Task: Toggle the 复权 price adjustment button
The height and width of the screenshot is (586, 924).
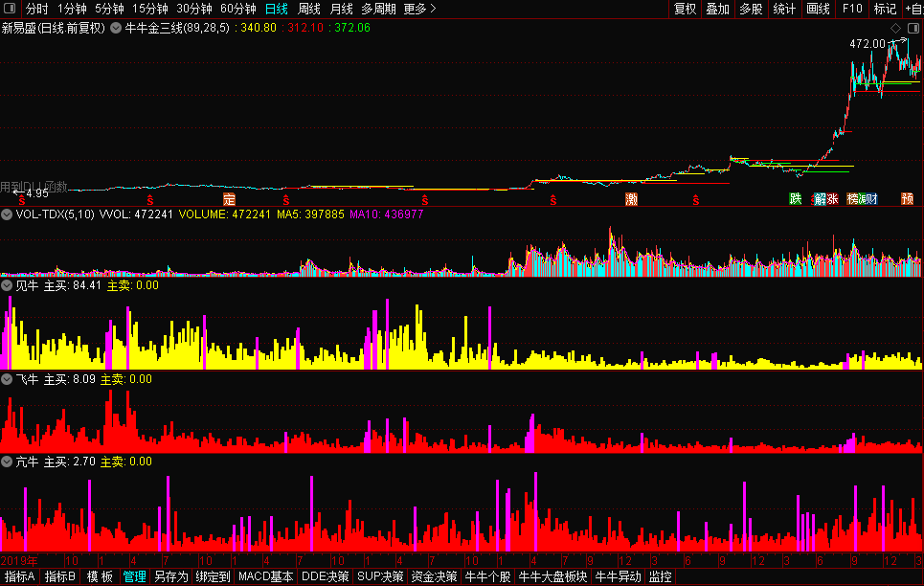Action: coord(685,9)
